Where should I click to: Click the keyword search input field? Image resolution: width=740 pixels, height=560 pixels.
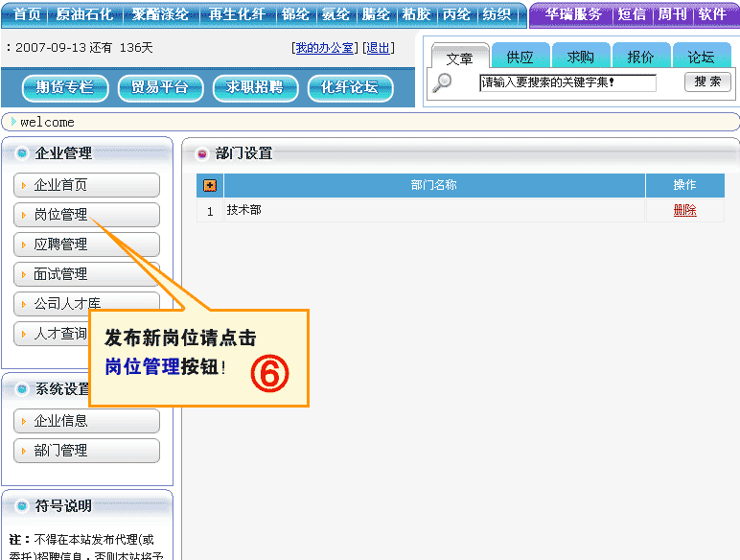coord(567,83)
